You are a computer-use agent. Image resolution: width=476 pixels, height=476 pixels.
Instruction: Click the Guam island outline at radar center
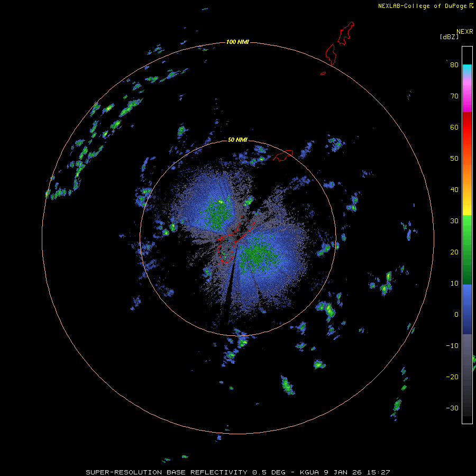click(x=235, y=239)
